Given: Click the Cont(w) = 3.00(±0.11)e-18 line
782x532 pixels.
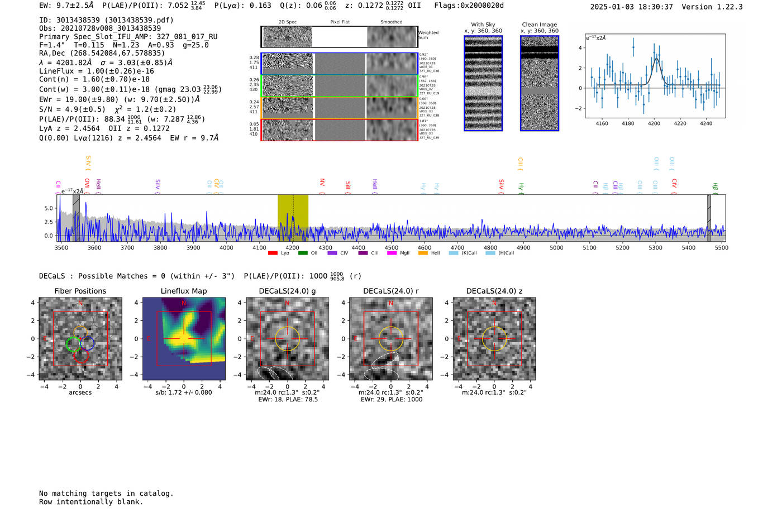Looking at the screenshot, I should [130, 89].
